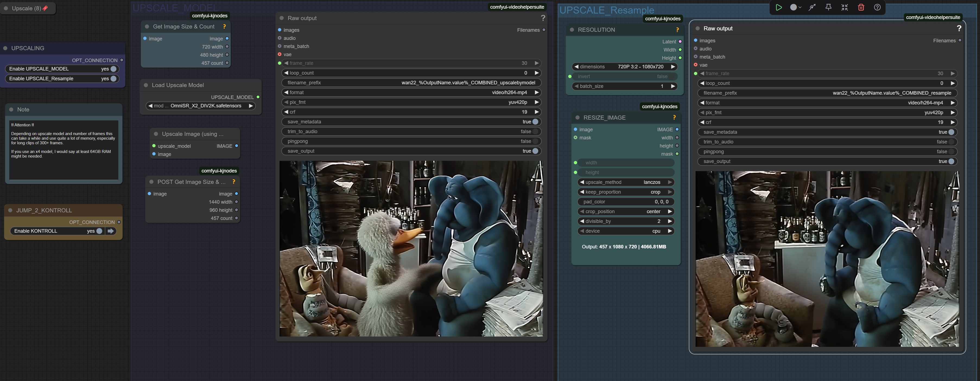Image resolution: width=980 pixels, height=381 pixels.
Task: Delete node with red trash icon
Action: point(861,7)
